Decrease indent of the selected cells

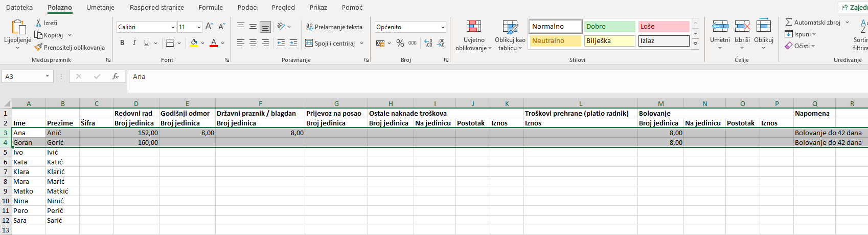tap(281, 43)
